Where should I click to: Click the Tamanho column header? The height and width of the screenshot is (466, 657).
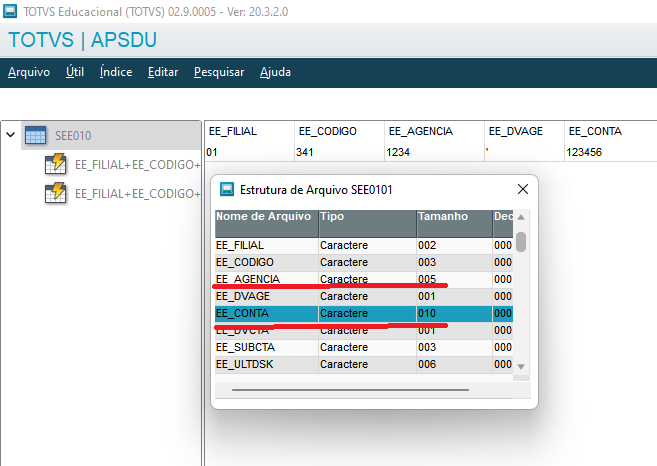tap(455, 223)
